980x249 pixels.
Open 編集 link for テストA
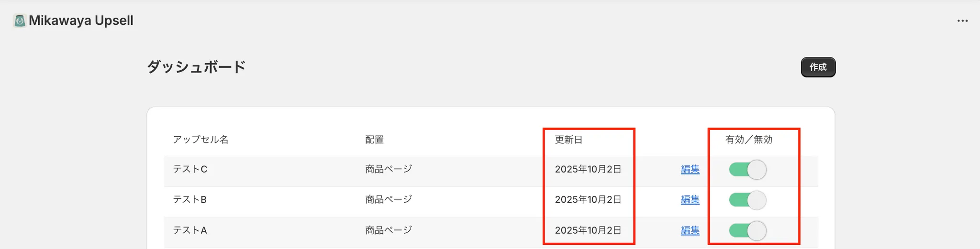coord(690,230)
